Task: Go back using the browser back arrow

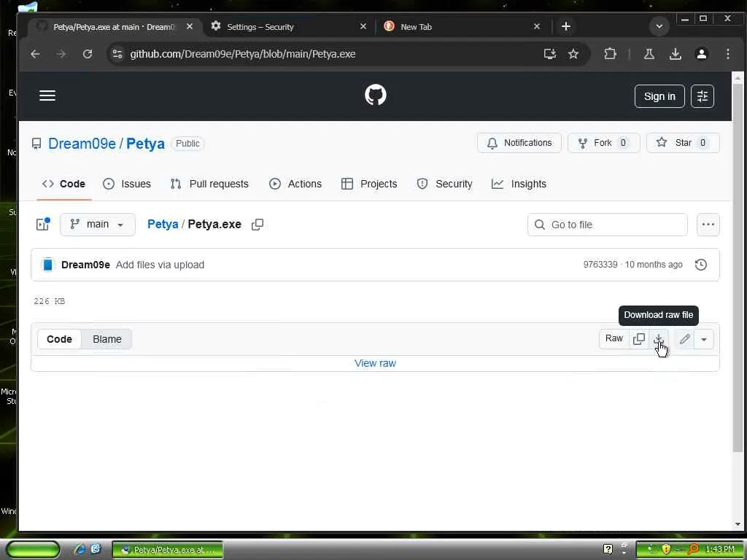Action: click(35, 54)
